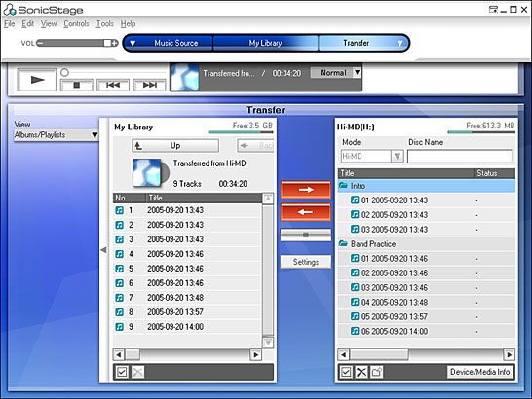Select Hi-MD track 05 2005-09-20 13:57
Viewport: 532px width, 399px height.
pyautogui.click(x=427, y=316)
